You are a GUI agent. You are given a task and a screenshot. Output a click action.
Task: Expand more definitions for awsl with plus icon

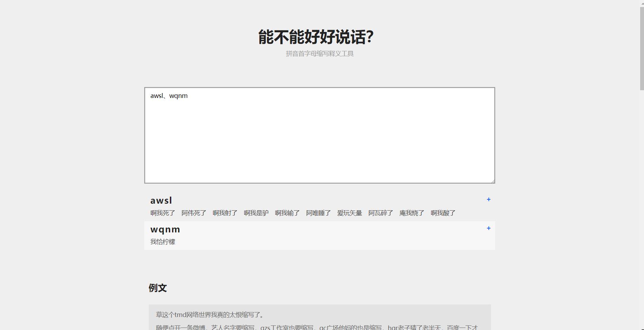(x=488, y=199)
